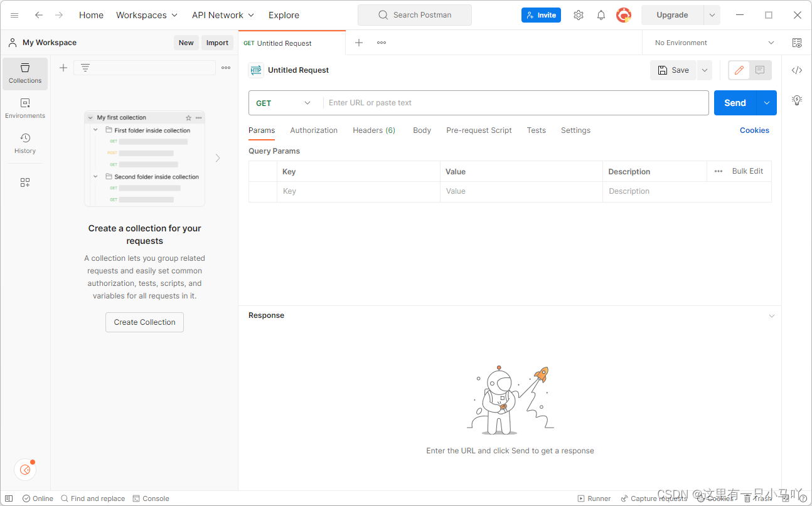Click the Key cell in Query Params
This screenshot has height=506, width=812.
pos(358,191)
